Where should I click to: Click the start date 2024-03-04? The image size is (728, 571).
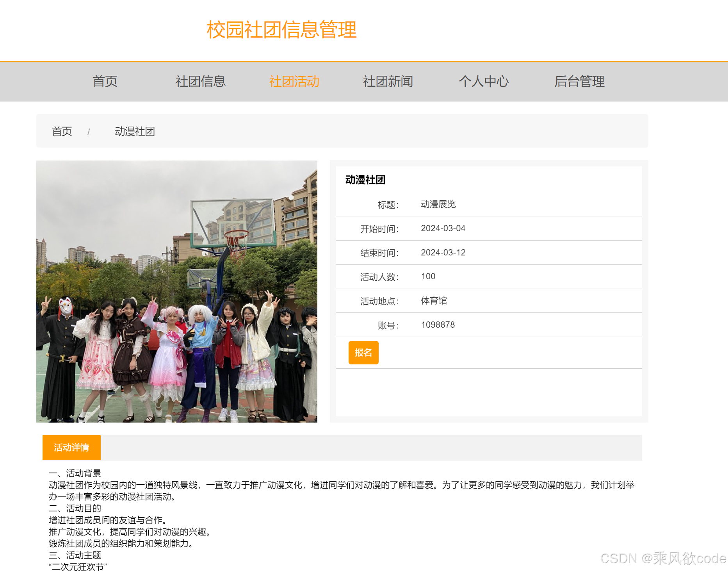(x=443, y=228)
